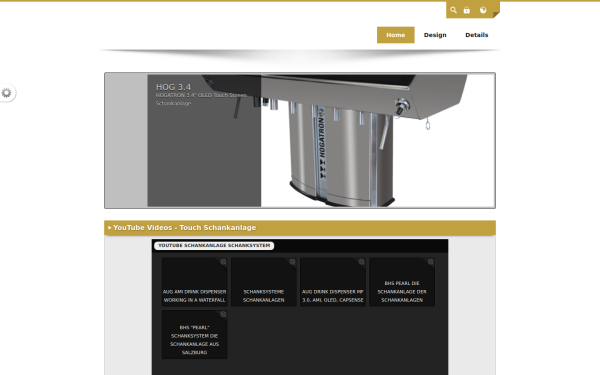Select the Home menu item
This screenshot has height=375, width=600.
[396, 35]
